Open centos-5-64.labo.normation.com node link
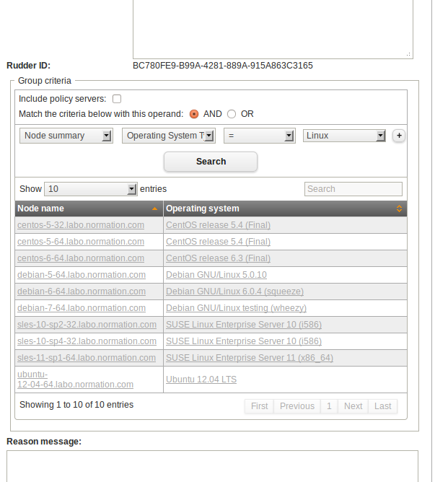The height and width of the screenshot is (482, 448). [x=81, y=242]
